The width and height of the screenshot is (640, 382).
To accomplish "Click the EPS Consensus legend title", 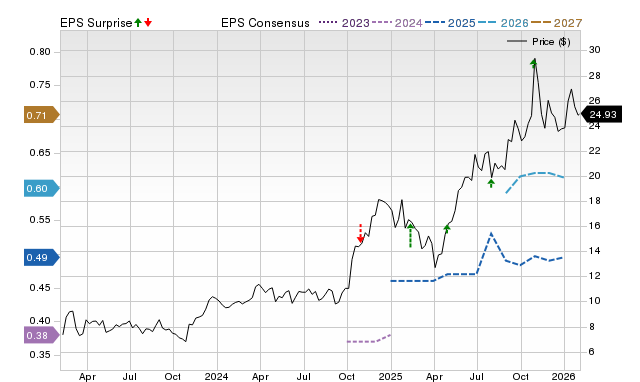I will coord(265,23).
